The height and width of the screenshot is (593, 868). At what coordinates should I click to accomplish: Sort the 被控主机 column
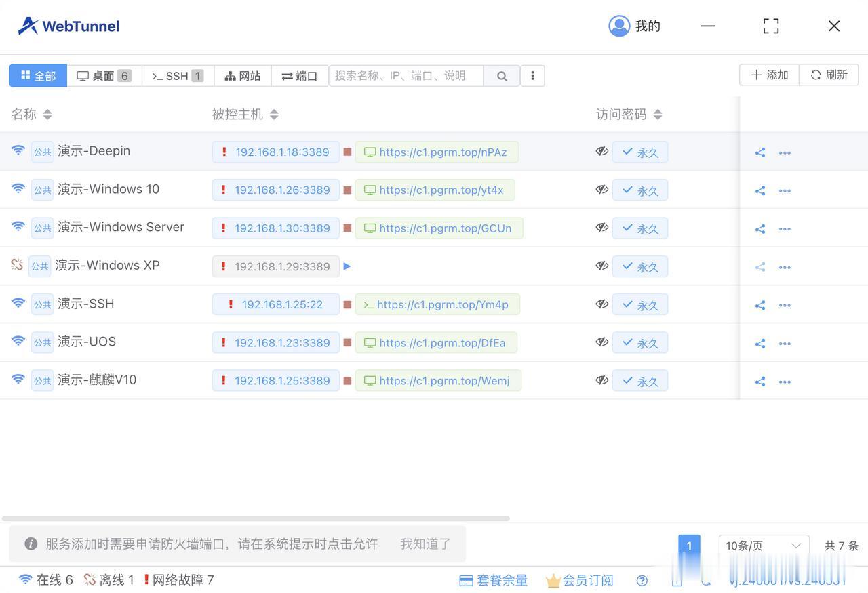click(273, 114)
